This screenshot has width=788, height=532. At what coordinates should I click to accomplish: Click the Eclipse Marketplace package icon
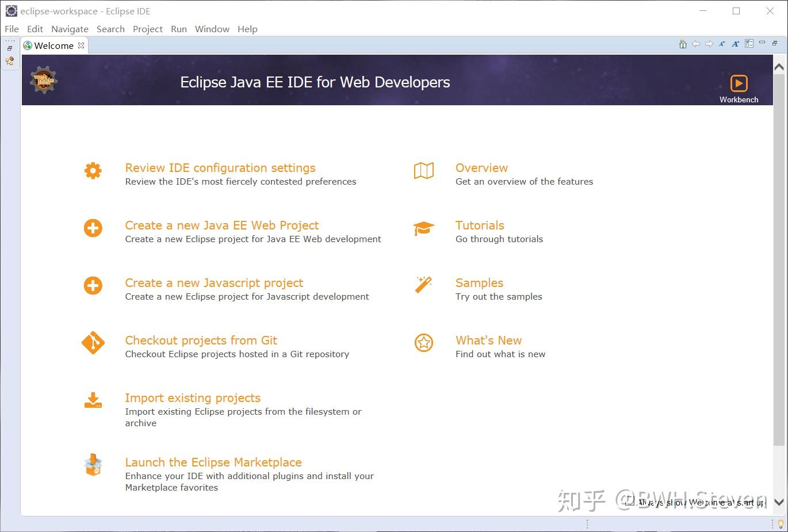pos(93,465)
